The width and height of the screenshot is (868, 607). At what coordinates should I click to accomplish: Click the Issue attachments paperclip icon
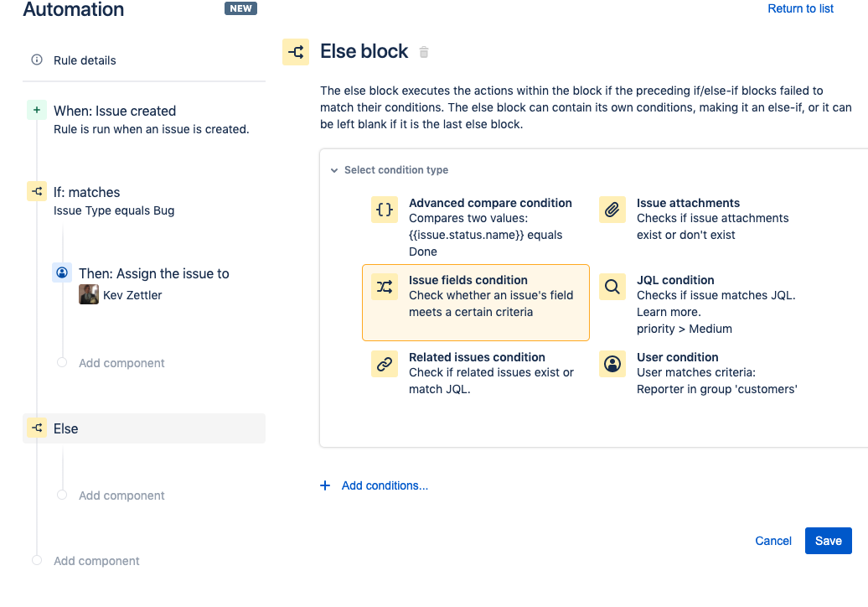coord(612,209)
